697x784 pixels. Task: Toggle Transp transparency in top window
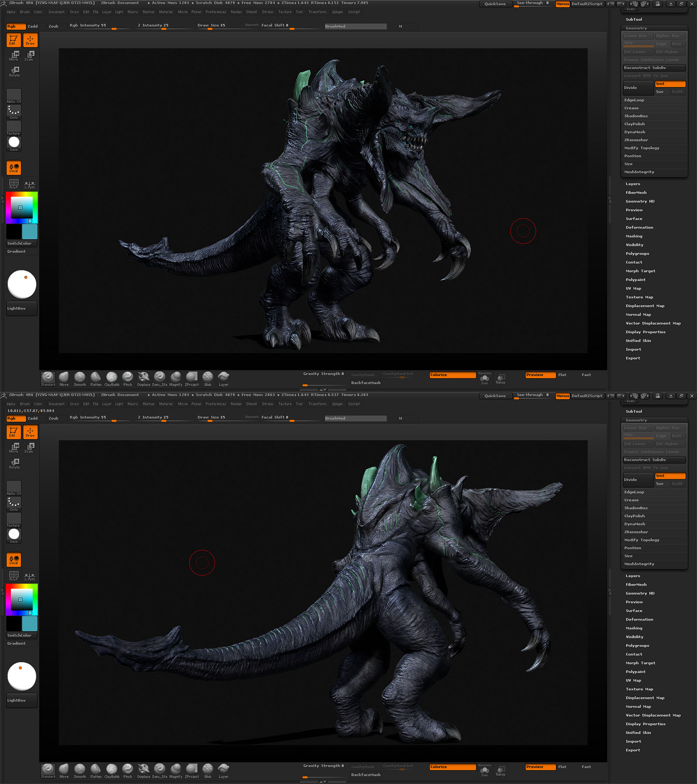(501, 379)
